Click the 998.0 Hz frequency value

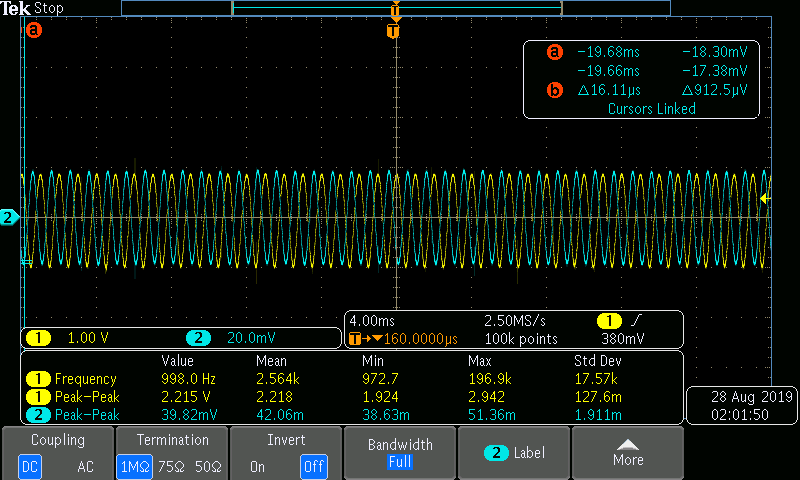(188, 379)
